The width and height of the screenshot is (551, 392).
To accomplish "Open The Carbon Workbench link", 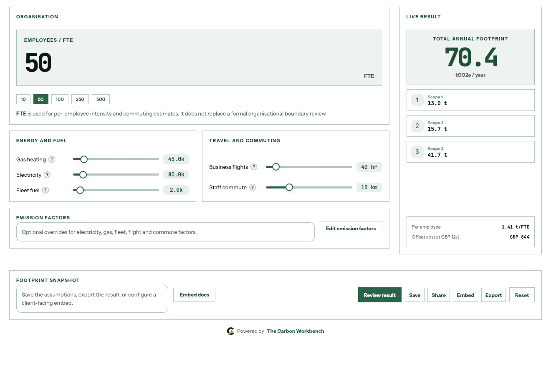I will tap(296, 331).
